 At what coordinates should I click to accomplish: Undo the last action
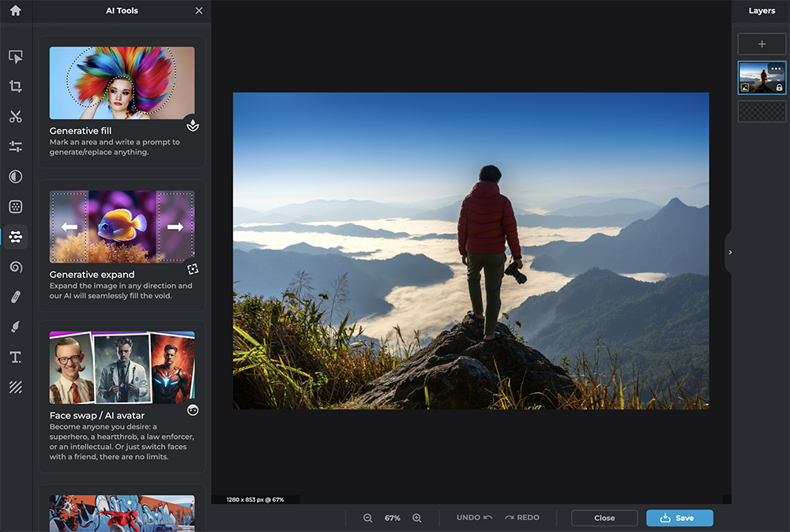pos(474,518)
